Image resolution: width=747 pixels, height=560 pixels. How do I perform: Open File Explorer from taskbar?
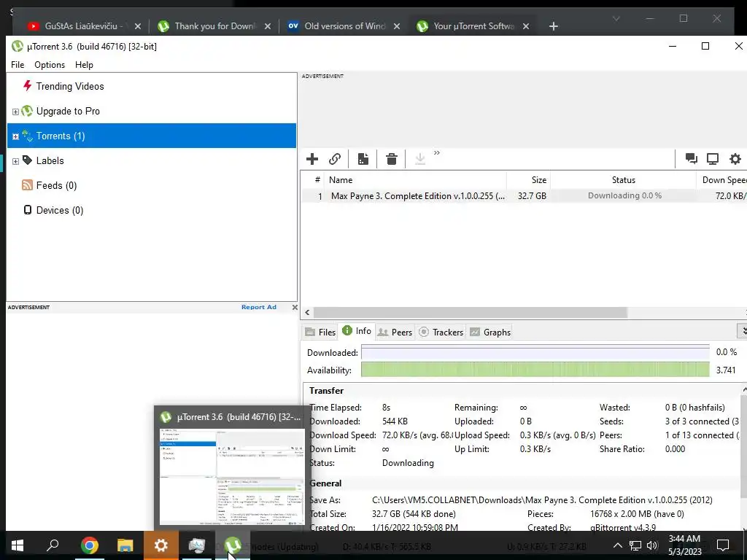pos(125,545)
